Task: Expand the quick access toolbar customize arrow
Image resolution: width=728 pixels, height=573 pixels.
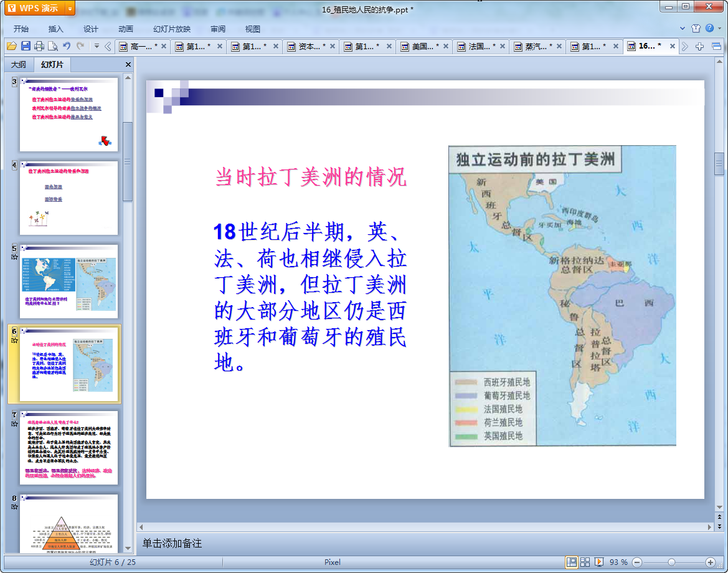Action: pyautogui.click(x=97, y=46)
